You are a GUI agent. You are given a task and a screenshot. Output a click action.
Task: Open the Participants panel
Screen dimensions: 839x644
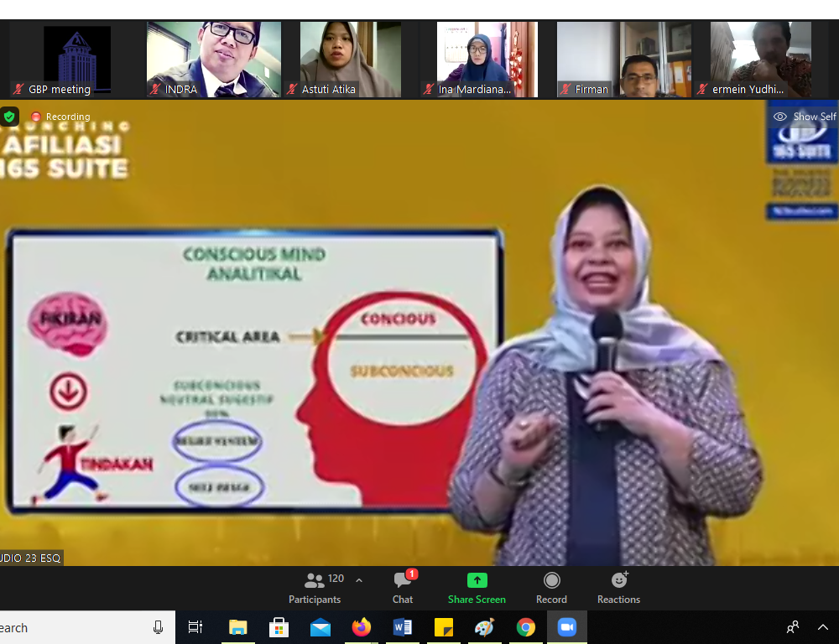click(x=315, y=588)
